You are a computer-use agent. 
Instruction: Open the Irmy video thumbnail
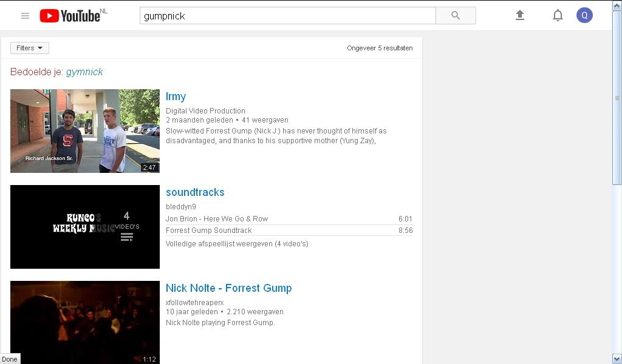85,130
